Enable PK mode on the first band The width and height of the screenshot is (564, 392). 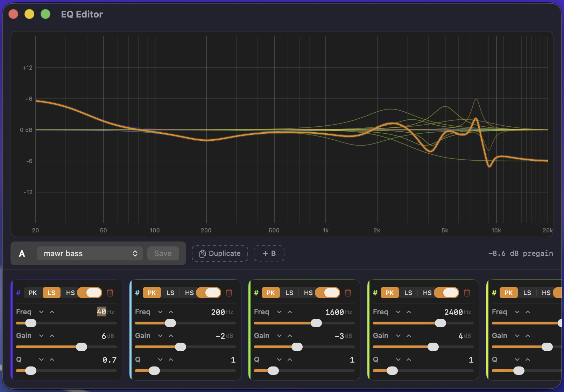point(32,293)
